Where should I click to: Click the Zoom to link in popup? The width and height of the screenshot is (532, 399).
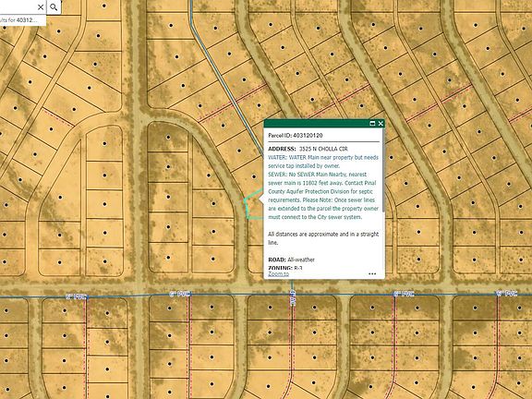(278, 273)
